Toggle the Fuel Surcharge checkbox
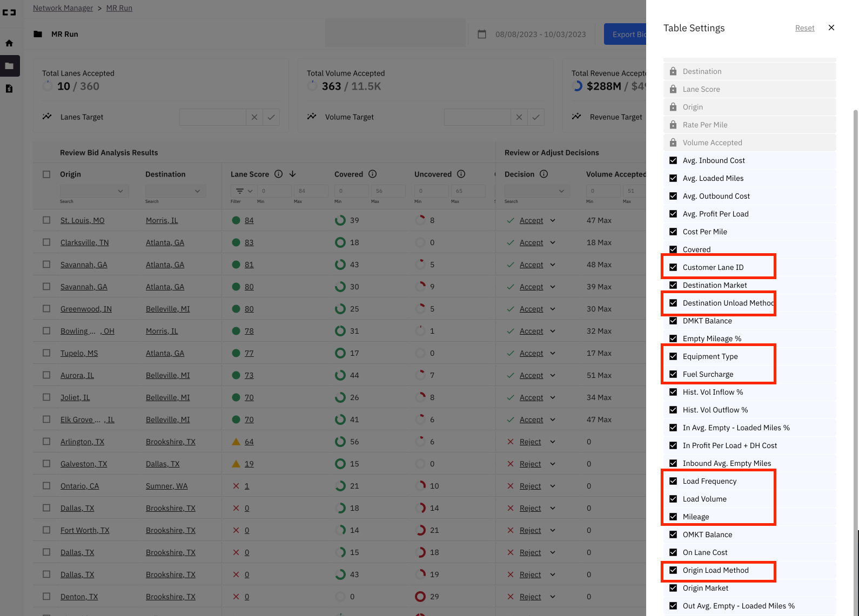 (673, 374)
